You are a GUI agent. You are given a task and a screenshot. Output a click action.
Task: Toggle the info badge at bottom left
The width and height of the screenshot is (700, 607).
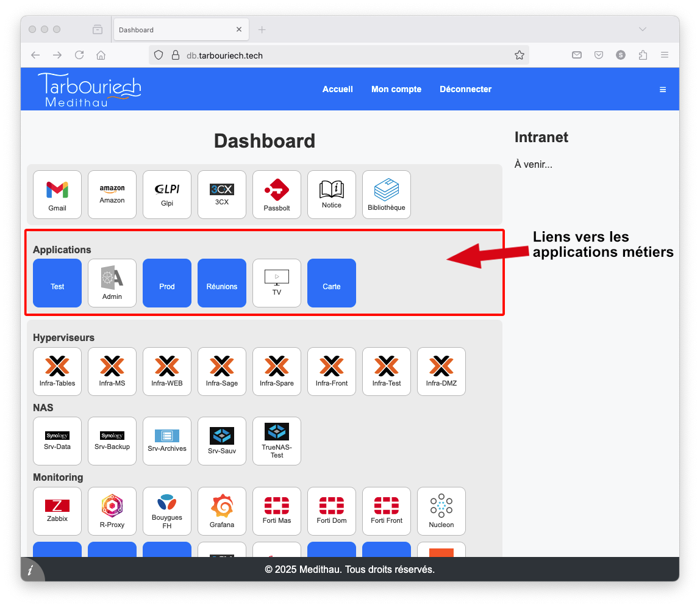coord(31,570)
